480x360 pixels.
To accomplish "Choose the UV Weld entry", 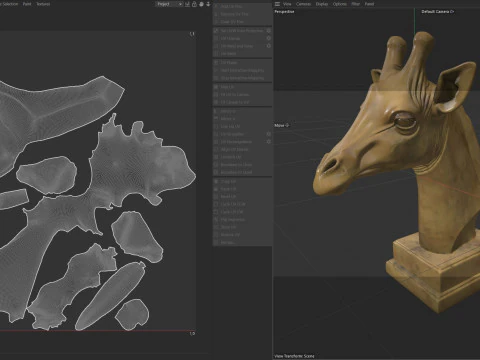I will [242, 54].
